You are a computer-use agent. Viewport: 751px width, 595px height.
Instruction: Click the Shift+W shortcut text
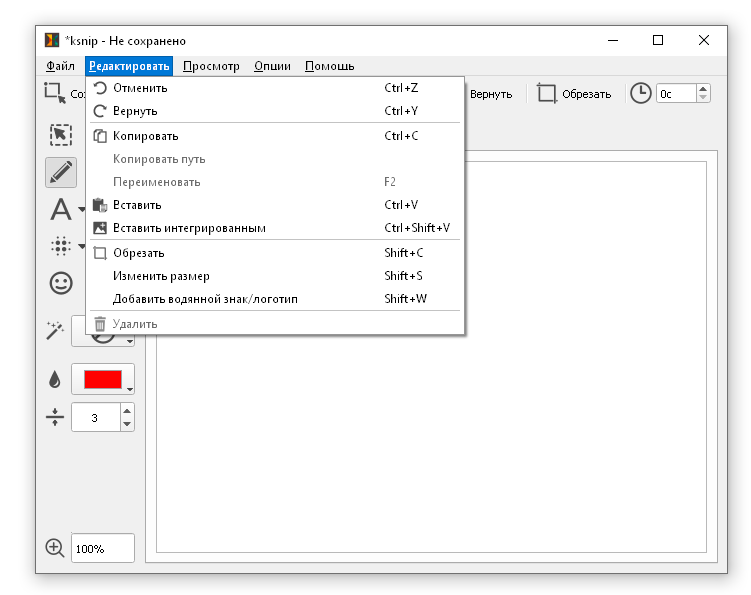[405, 299]
